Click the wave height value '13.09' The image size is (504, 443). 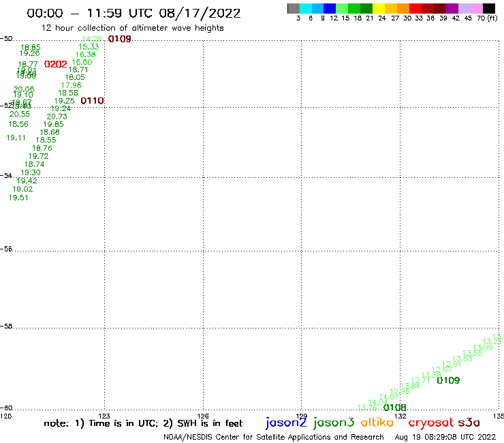coord(482,348)
